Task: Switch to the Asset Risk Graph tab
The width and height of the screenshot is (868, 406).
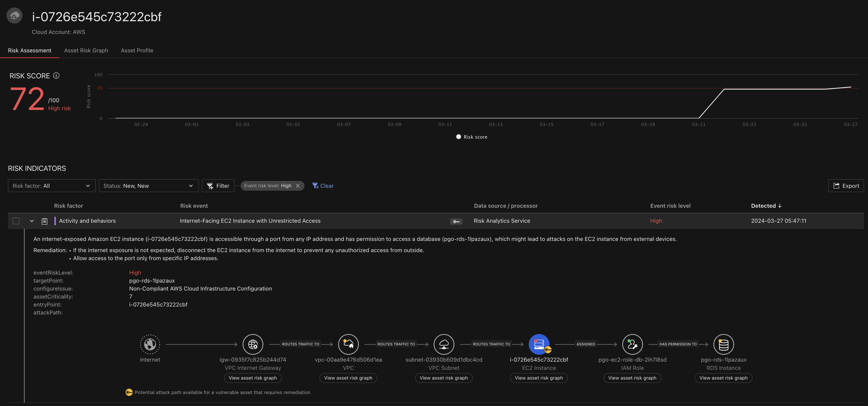Action: (86, 50)
